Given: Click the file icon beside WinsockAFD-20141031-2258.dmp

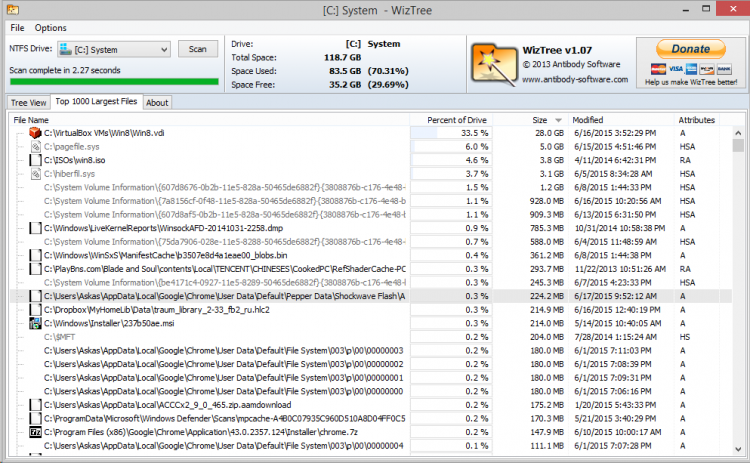Looking at the screenshot, I should click(x=35, y=228).
